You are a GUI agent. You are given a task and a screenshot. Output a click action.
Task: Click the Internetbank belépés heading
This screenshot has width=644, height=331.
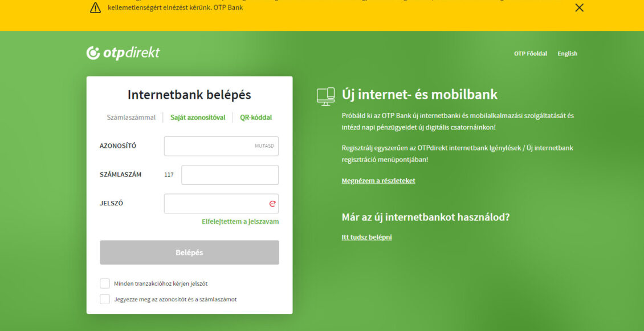(189, 95)
